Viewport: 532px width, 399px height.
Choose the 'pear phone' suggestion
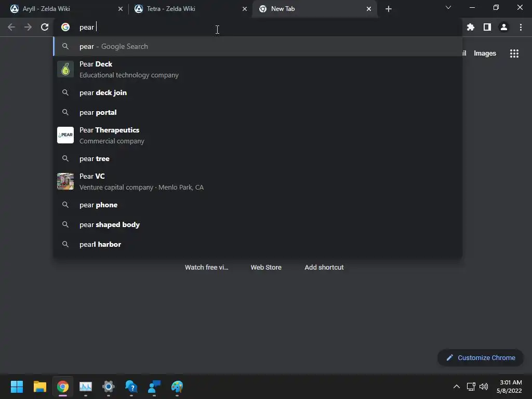(x=258, y=205)
